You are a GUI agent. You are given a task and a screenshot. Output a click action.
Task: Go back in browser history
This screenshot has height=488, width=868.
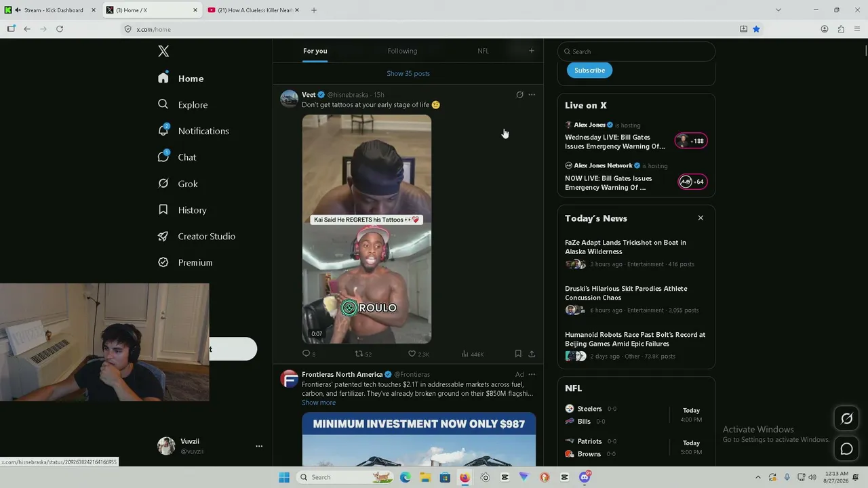point(27,29)
